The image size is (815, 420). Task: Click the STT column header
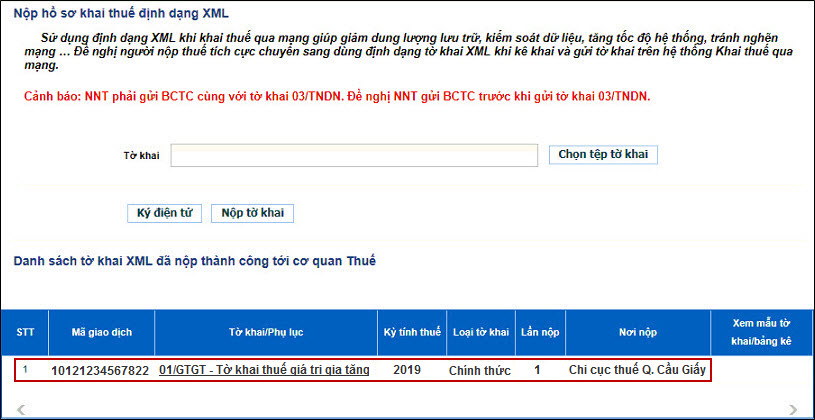(x=24, y=332)
